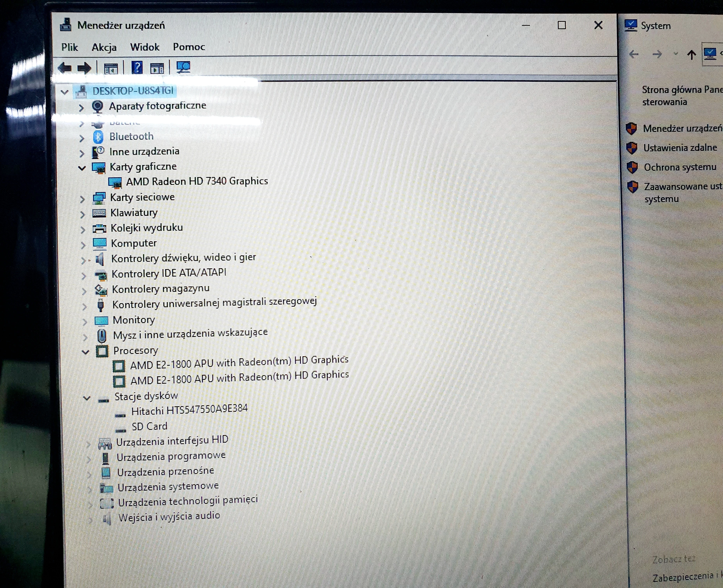Click the Up arrow in System window navigation
The image size is (723, 588).
692,54
